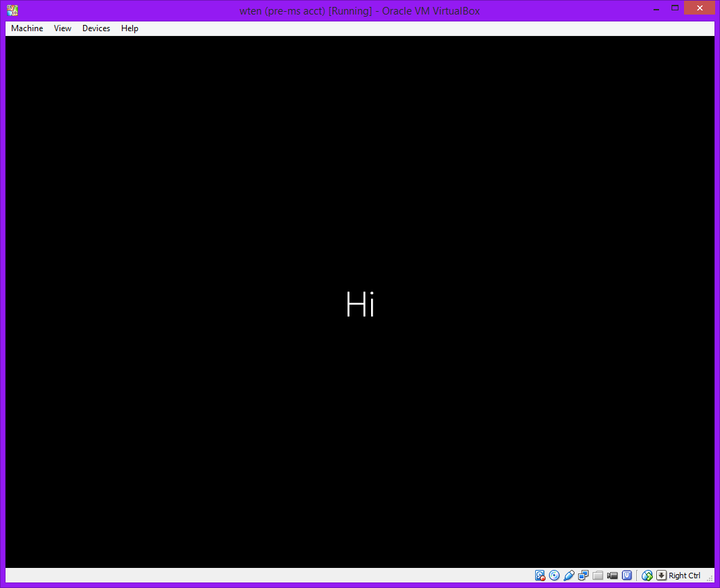This screenshot has height=588, width=720.
Task: Click the VirtualBox icon in the title bar
Action: point(12,10)
